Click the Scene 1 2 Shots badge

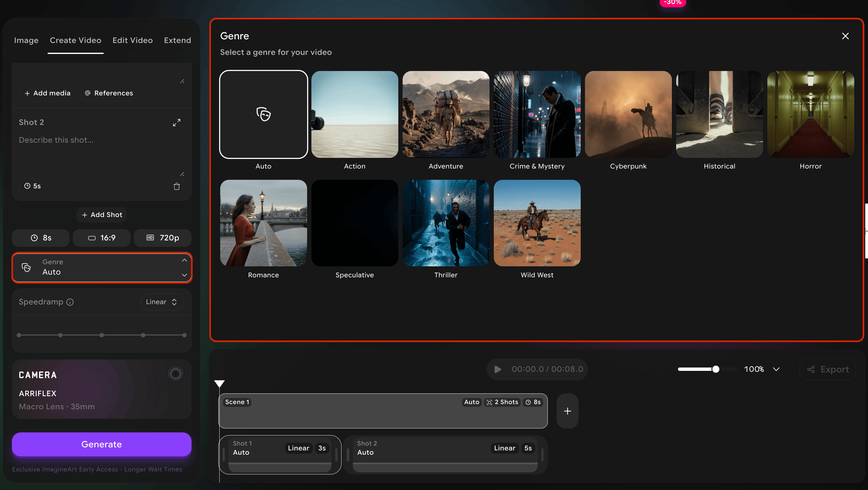(x=502, y=403)
